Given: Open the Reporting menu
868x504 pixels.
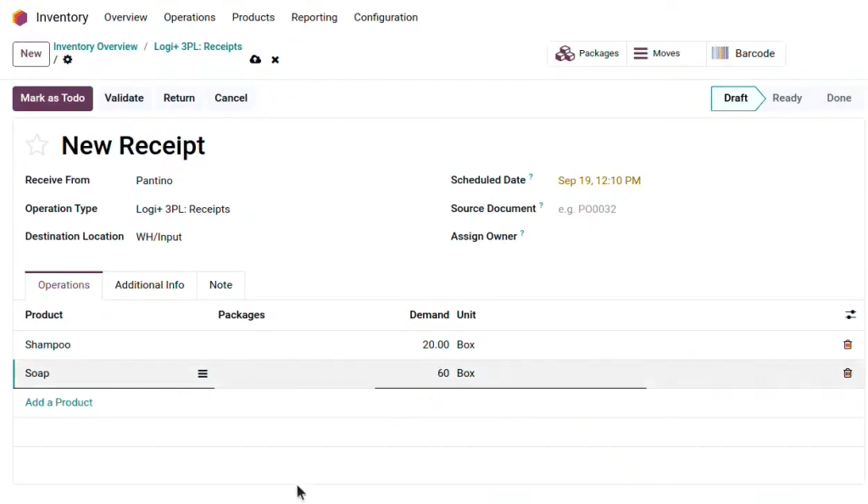Looking at the screenshot, I should coord(314,18).
